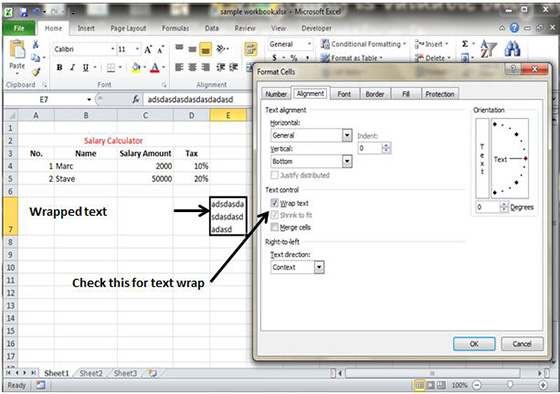
Task: Toggle Italic formatting
Action: 72,67
